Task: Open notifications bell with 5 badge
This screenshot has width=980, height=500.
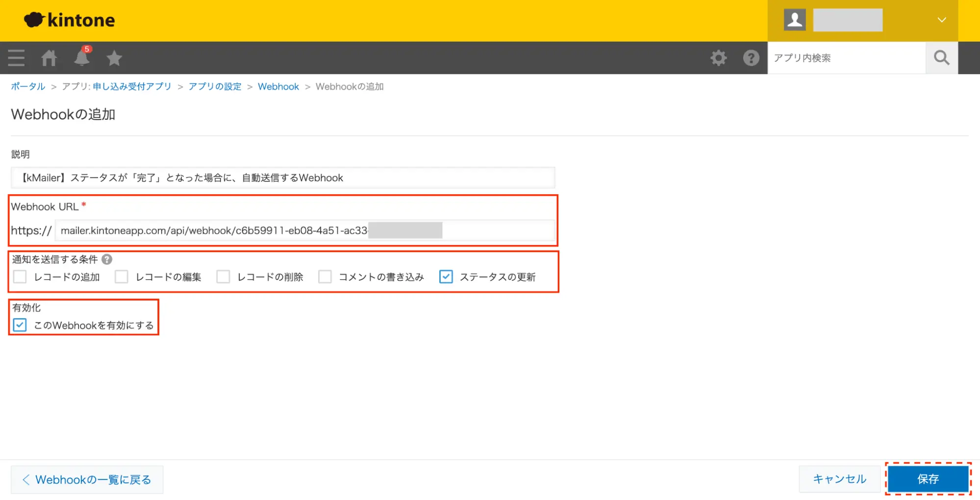Action: pyautogui.click(x=82, y=57)
